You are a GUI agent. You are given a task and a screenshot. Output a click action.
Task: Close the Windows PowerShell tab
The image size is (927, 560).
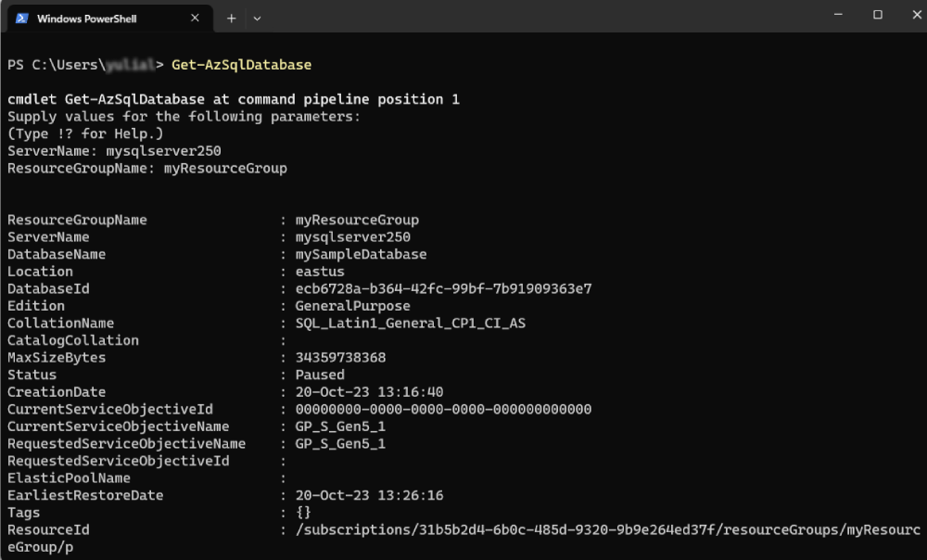tap(195, 19)
